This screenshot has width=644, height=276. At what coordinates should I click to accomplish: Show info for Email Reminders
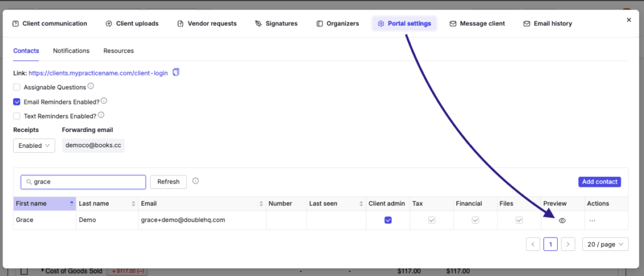pyautogui.click(x=104, y=101)
